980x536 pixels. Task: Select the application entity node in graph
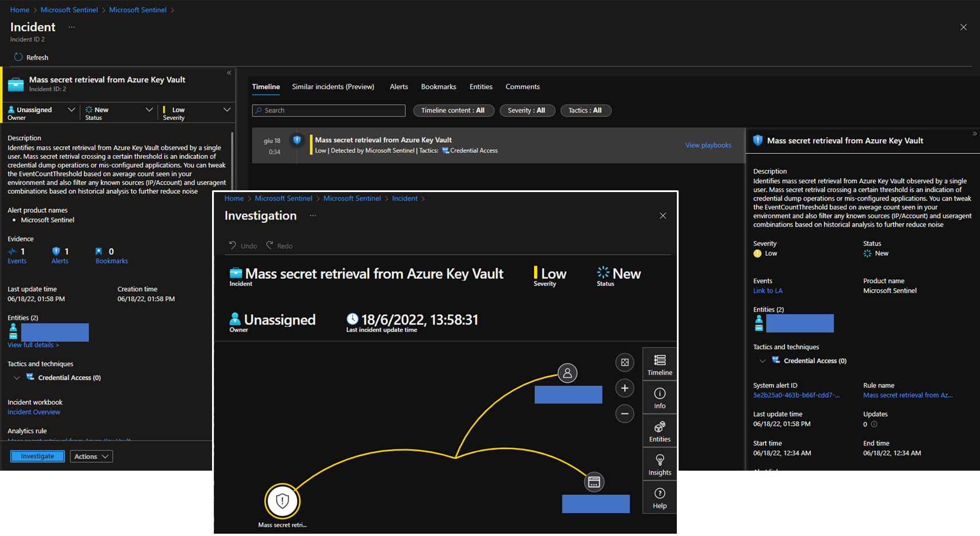point(594,482)
